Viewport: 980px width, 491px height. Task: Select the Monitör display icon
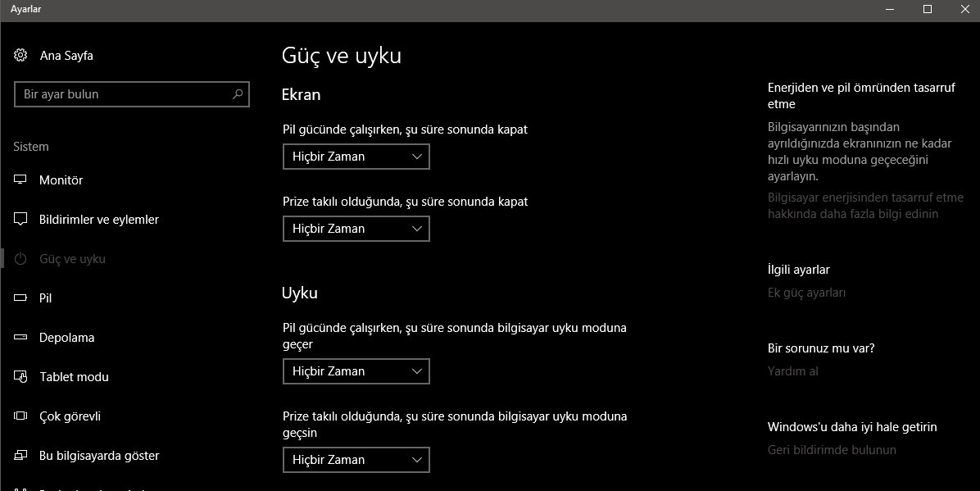(20, 180)
